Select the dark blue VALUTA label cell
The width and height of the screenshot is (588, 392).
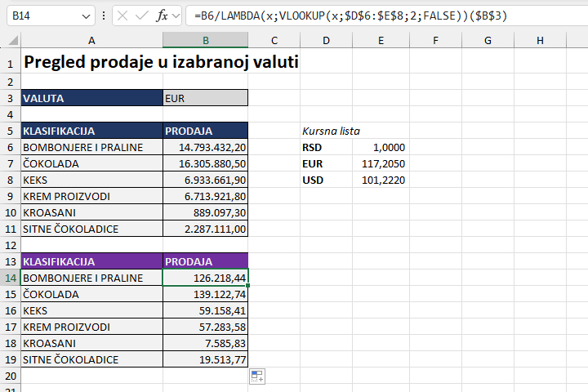tap(91, 98)
